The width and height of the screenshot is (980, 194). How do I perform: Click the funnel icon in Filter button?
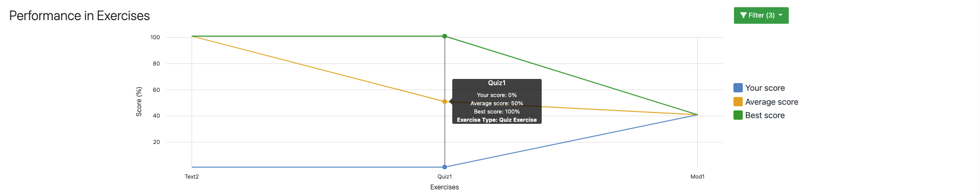pos(743,15)
